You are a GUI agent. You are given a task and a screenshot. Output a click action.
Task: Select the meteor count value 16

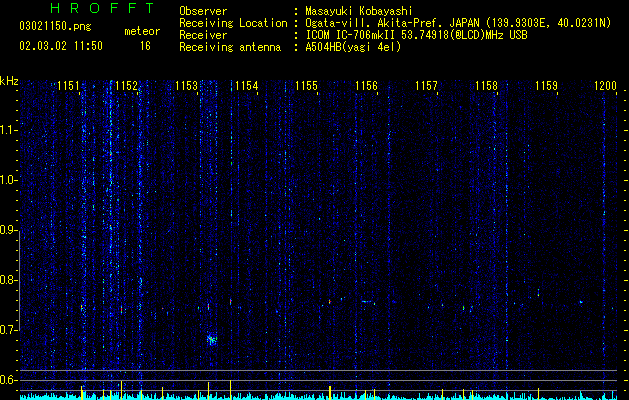click(145, 46)
